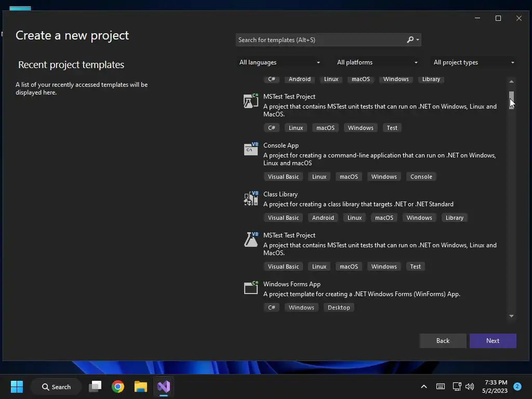532x399 pixels.
Task: Click the C# tag under Windows Forms App
Action: (271, 308)
